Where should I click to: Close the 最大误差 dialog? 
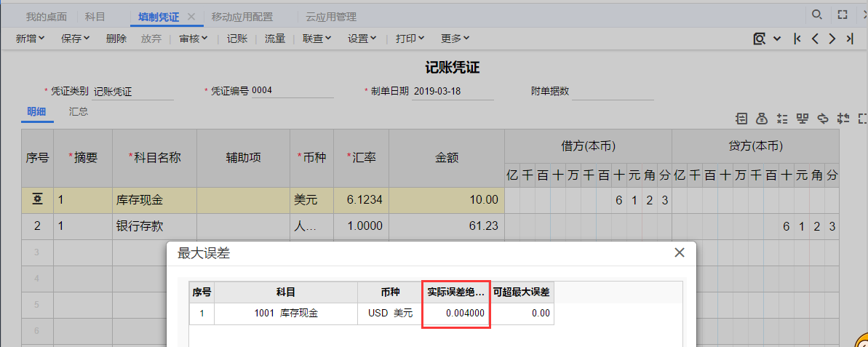(680, 253)
